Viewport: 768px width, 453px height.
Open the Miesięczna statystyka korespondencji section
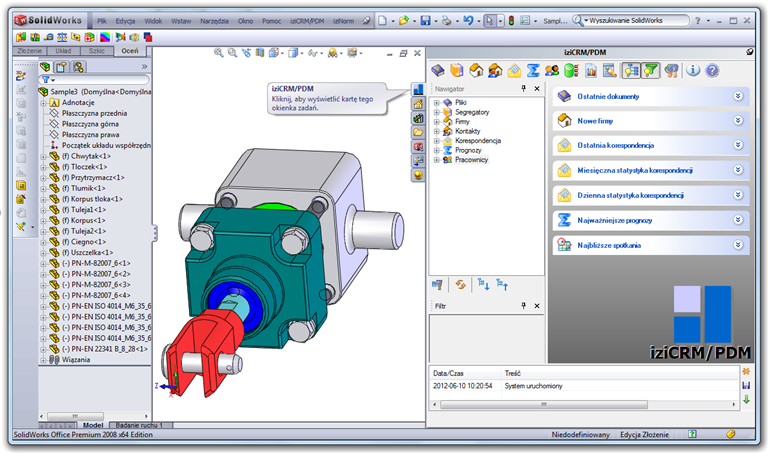(x=651, y=170)
